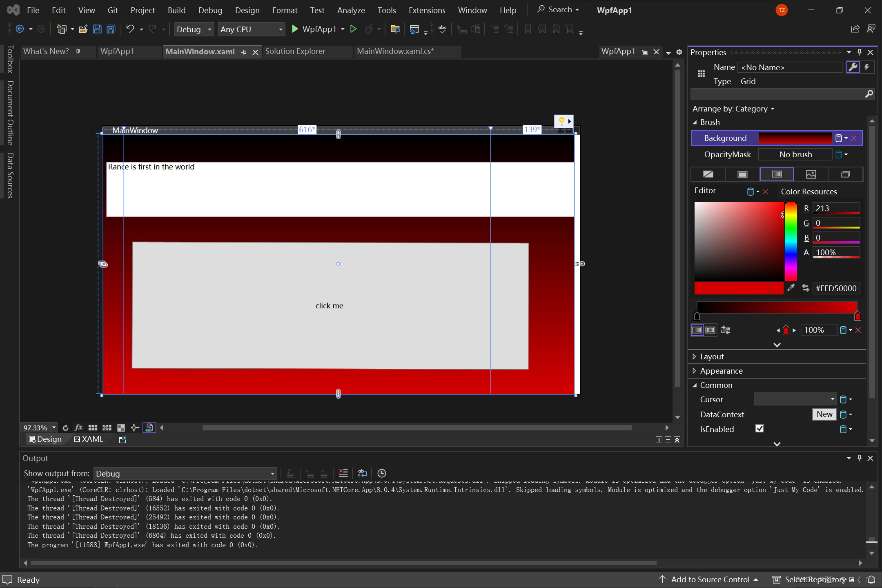Click the red color swatch in the picker
Screen dimensions: 882x588
point(732,288)
